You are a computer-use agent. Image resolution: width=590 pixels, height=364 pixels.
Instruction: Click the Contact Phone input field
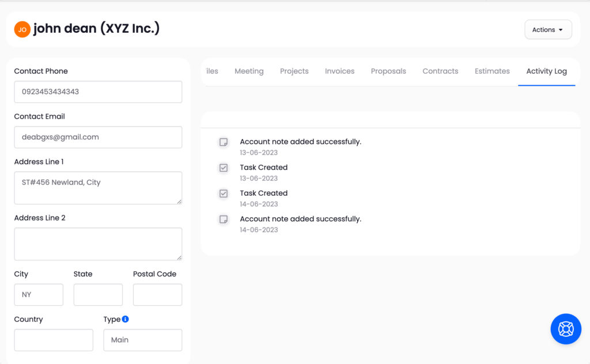coord(98,92)
